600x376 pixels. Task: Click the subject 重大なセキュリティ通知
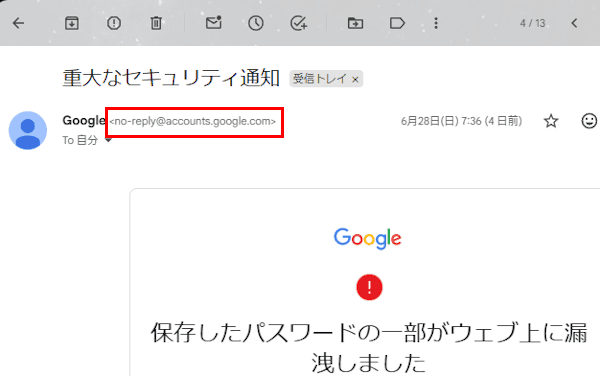tap(171, 78)
